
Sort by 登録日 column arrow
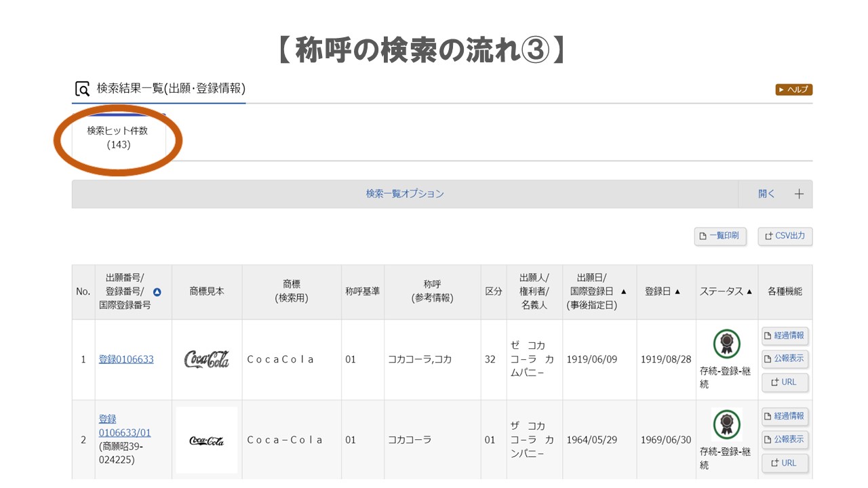tap(677, 291)
